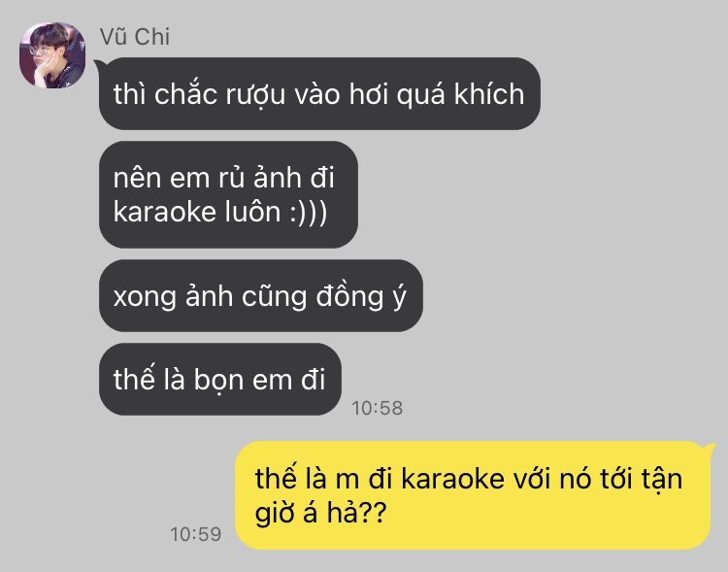Click the word "karaoke" in the yellow bubble

(x=452, y=478)
